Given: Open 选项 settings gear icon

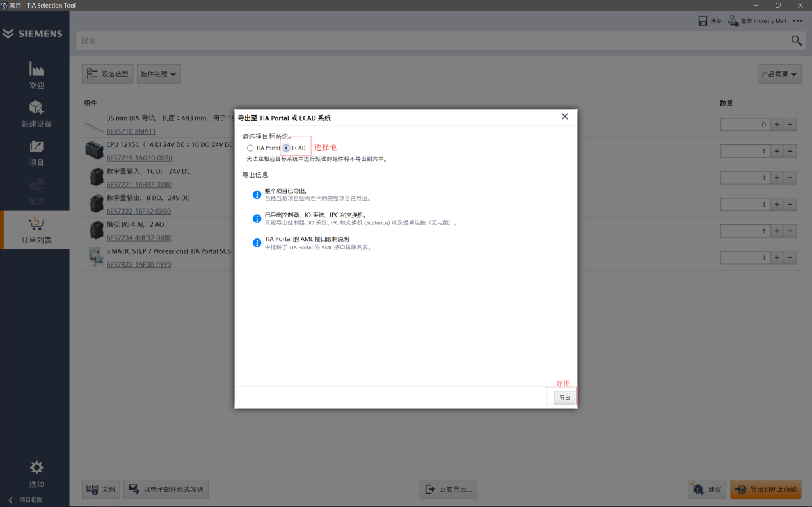Looking at the screenshot, I should [x=36, y=467].
